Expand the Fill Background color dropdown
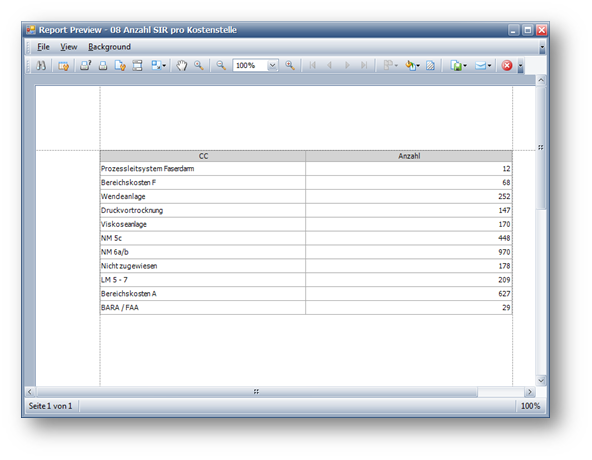592x460 pixels. [x=418, y=66]
